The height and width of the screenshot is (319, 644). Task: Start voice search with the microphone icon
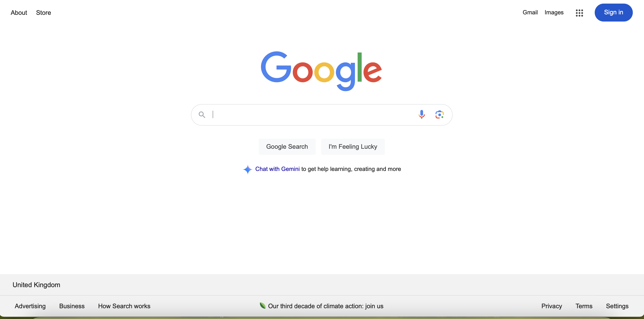(421, 115)
